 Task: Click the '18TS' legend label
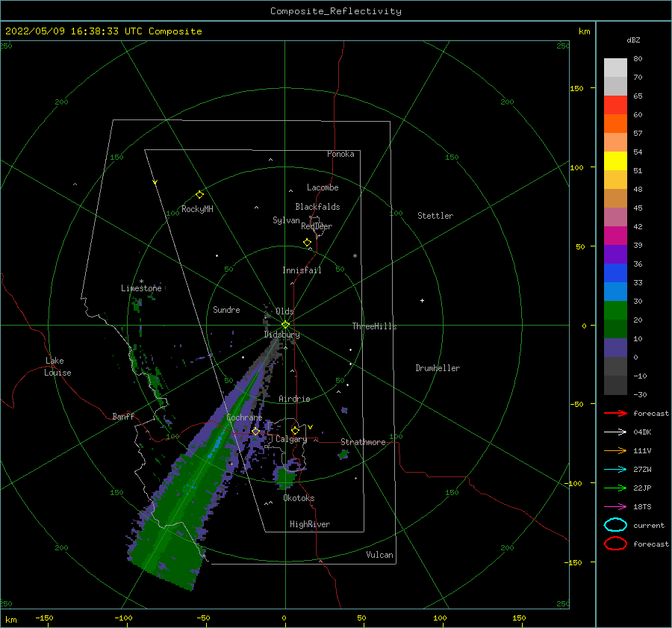642,507
